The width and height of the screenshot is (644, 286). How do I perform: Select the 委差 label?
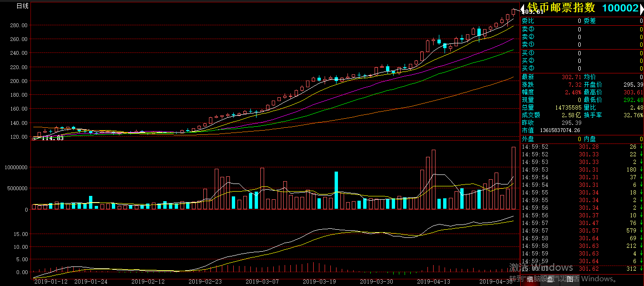tap(590, 21)
